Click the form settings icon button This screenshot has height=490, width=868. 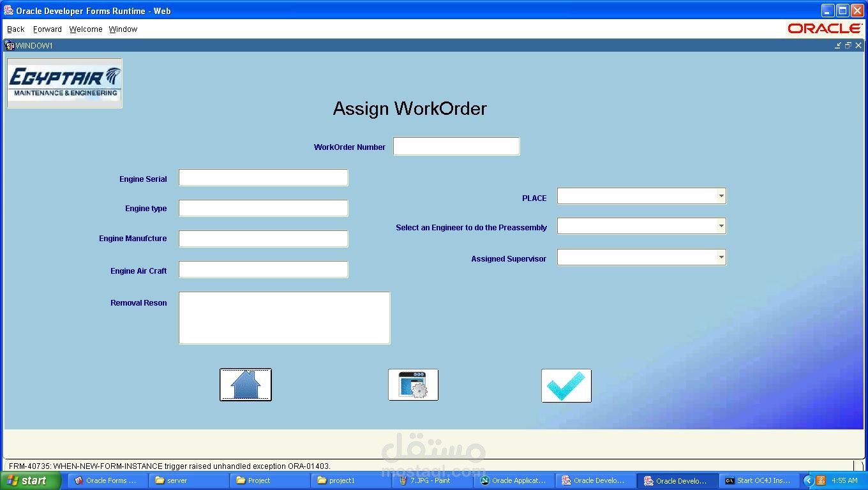coord(413,384)
